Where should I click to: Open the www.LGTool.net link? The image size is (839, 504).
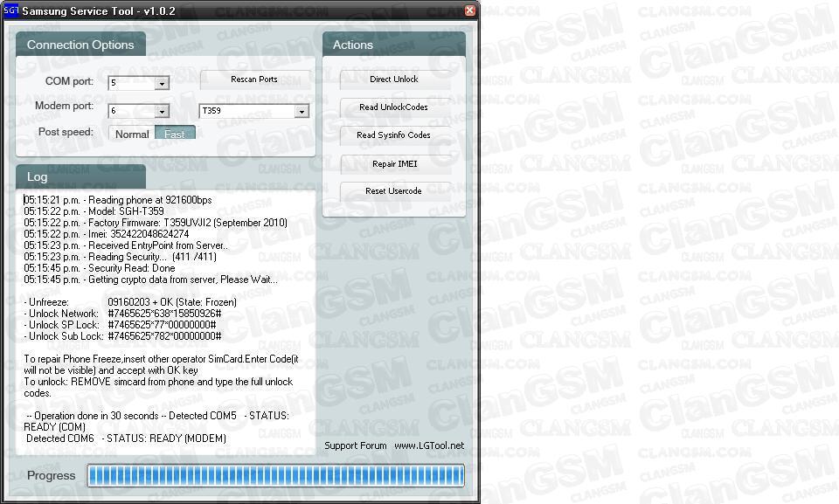(429, 445)
